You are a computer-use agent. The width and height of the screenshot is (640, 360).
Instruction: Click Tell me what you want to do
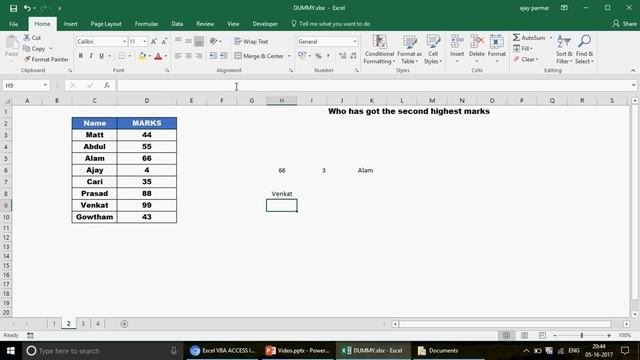331,24
